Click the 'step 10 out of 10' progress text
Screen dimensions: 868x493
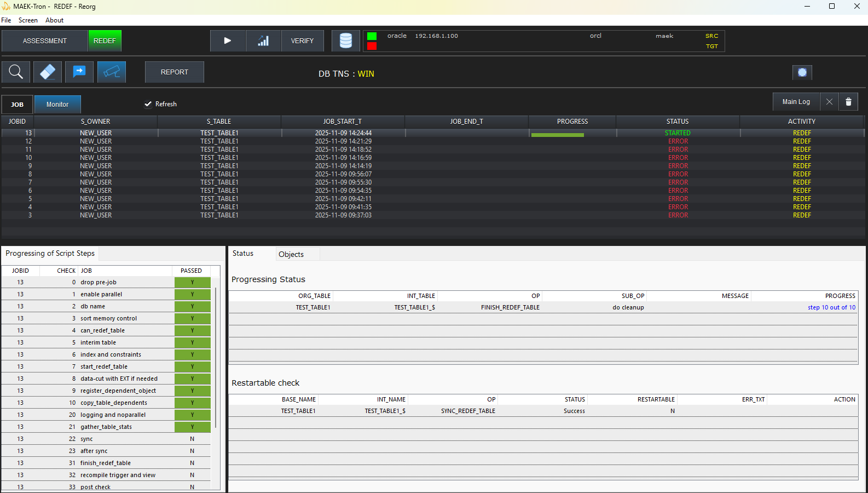(x=831, y=307)
